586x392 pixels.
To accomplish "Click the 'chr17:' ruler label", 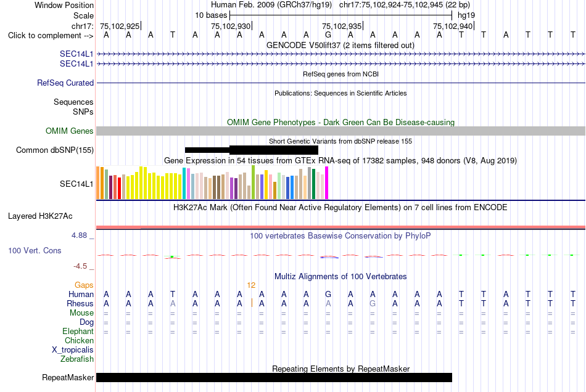I will point(82,26).
